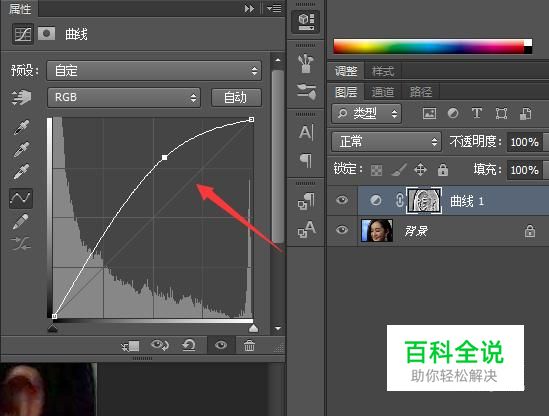
Task: Filter layers by smart objects
Action: pos(526,113)
